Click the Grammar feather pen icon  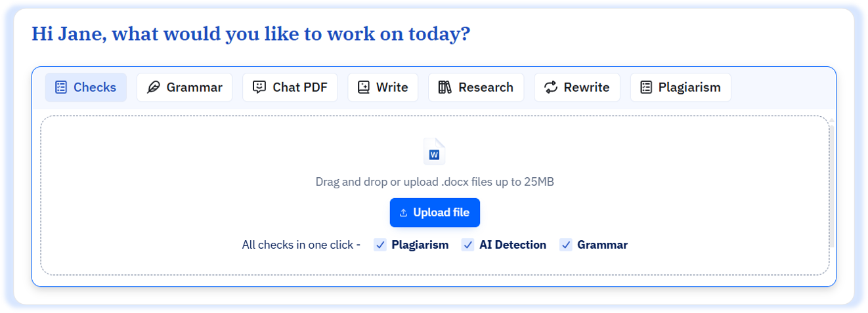tap(154, 87)
